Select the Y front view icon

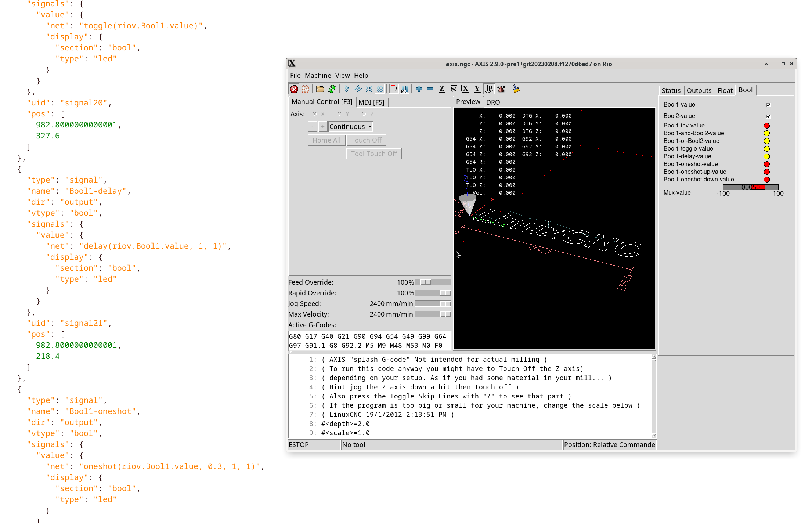point(477,89)
